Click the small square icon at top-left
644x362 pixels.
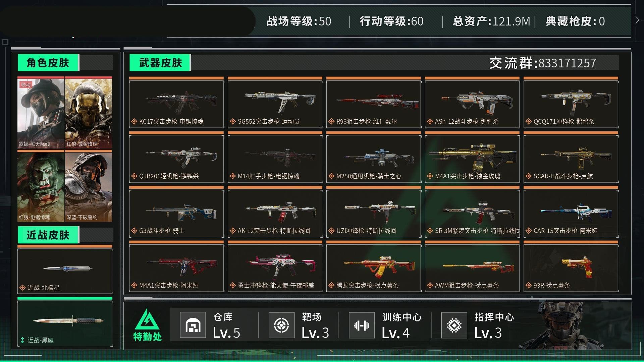tap(5, 42)
